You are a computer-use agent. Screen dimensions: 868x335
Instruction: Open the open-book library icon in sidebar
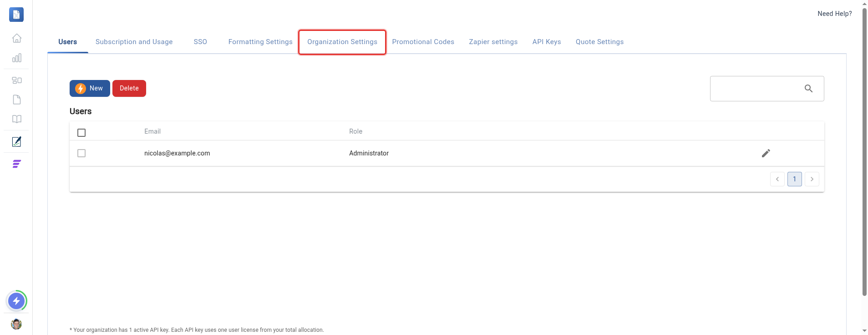click(x=17, y=119)
